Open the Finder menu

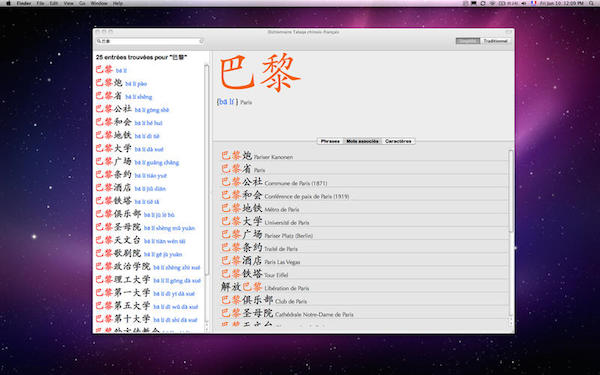point(24,3)
